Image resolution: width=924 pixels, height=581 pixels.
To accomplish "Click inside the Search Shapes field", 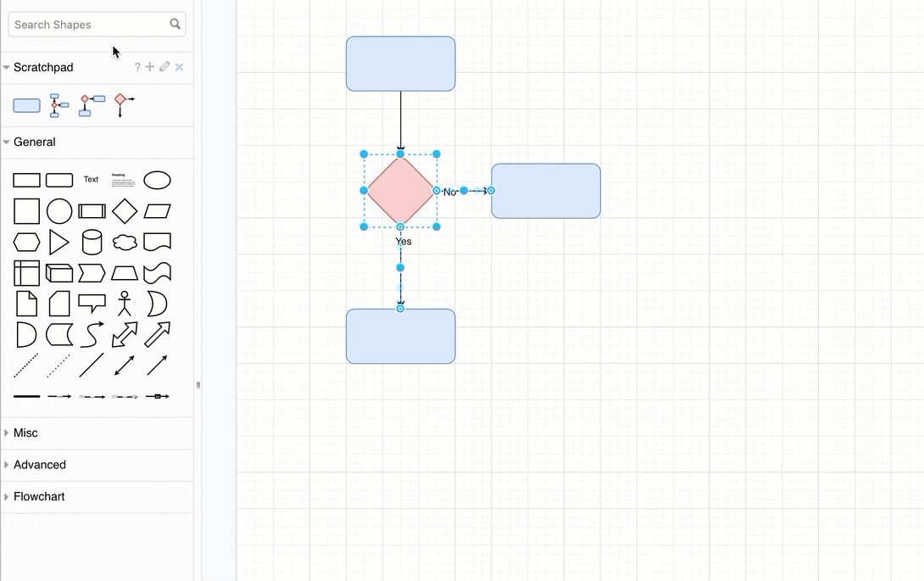I will pyautogui.click(x=85, y=24).
